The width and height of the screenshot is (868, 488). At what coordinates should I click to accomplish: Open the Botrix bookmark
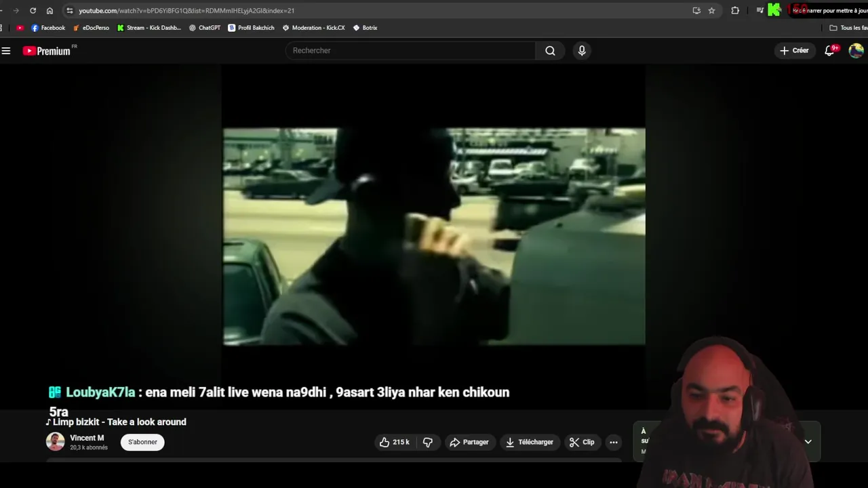pyautogui.click(x=365, y=28)
